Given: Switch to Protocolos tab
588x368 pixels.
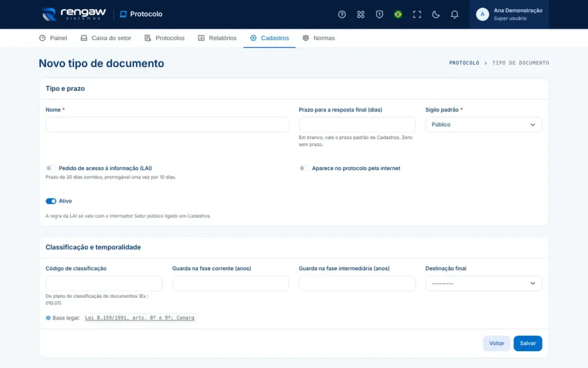Looking at the screenshot, I should pos(164,38).
